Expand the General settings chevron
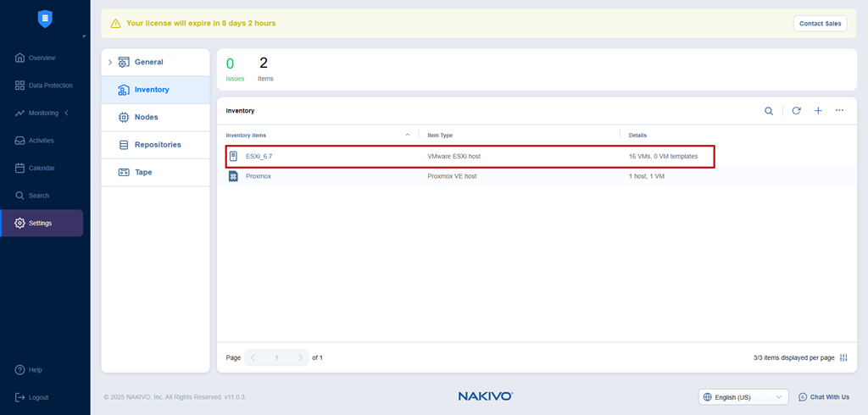Screen dimensions: 868x415 109,62
